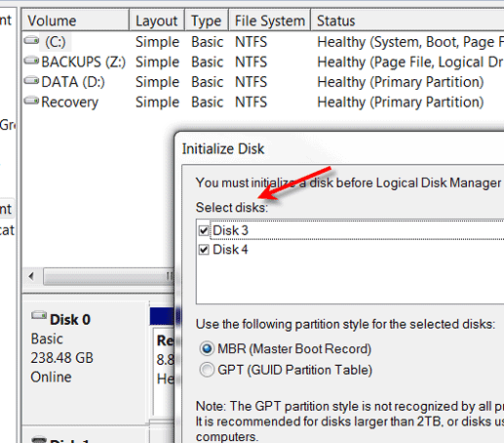Screen dimensions: 504x443
Task: Click NTFS cell in the BACKUPS row
Action: pos(251,62)
